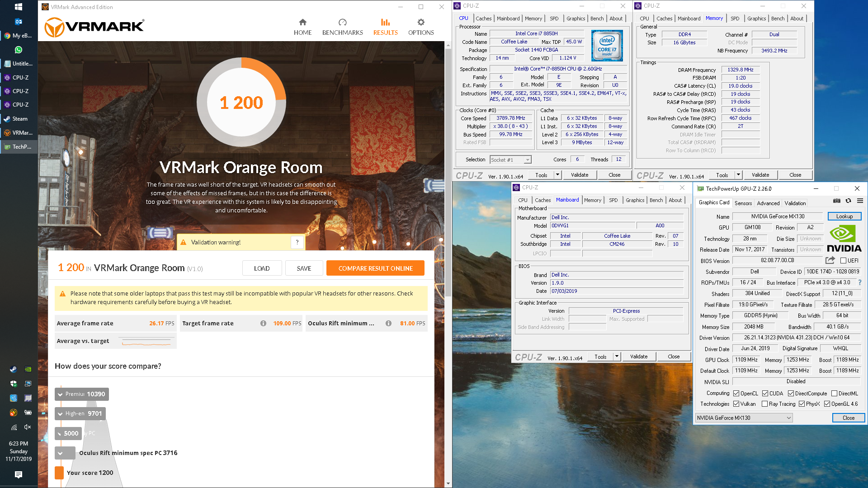868x488 pixels.
Task: Click the LOAD result button
Action: tap(262, 268)
